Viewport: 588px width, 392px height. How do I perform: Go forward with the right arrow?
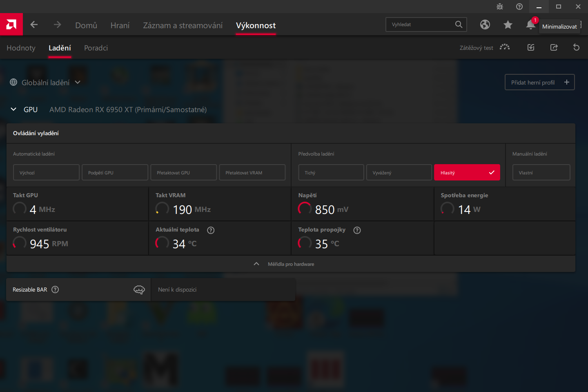point(57,24)
